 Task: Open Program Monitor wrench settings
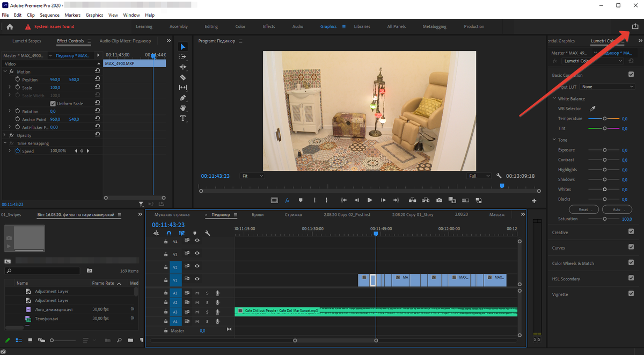tap(499, 176)
